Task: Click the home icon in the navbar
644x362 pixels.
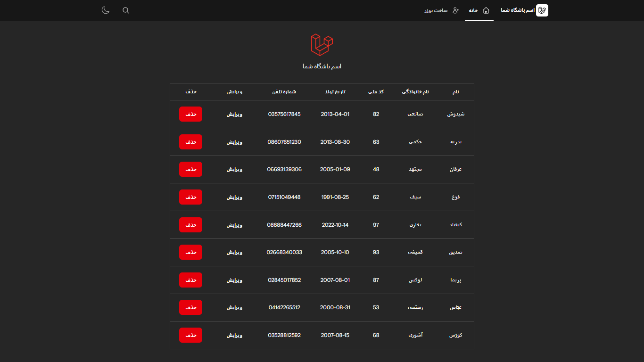Action: click(x=486, y=10)
